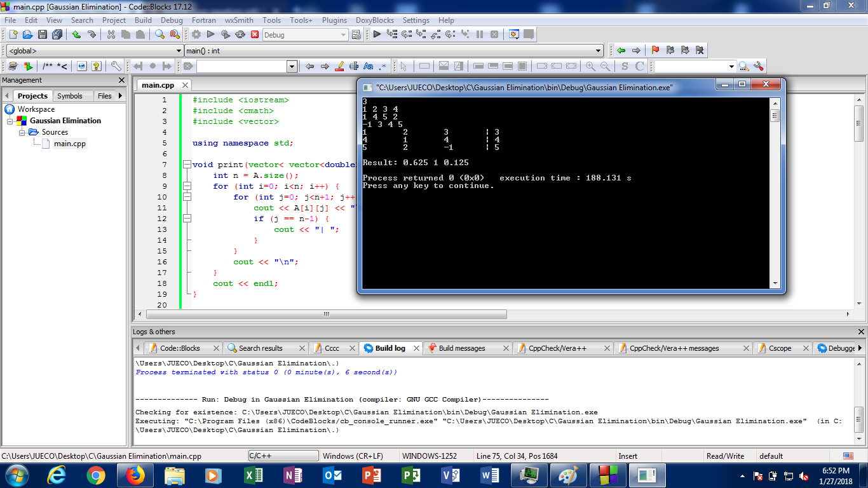
Task: Toggle highlight occurrences marker icon
Action: point(339,66)
